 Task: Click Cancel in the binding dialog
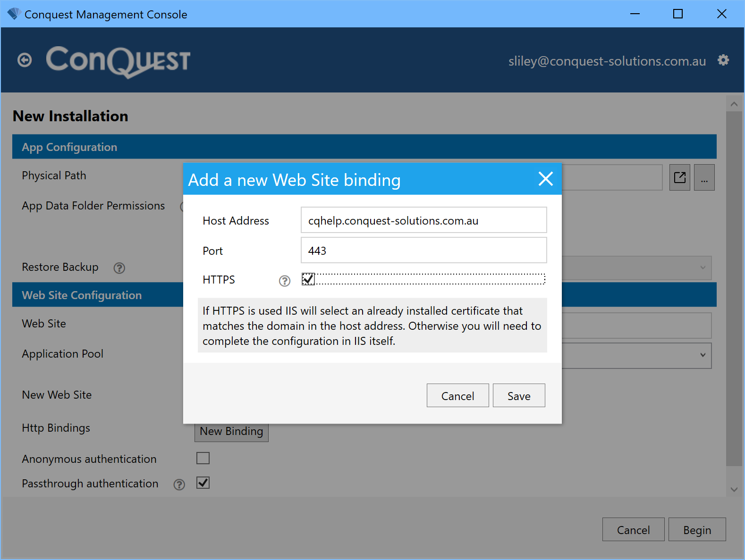457,395
